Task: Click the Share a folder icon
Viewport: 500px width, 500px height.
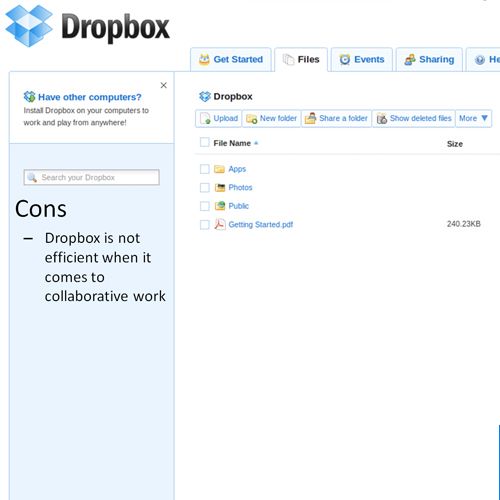Action: [x=310, y=118]
